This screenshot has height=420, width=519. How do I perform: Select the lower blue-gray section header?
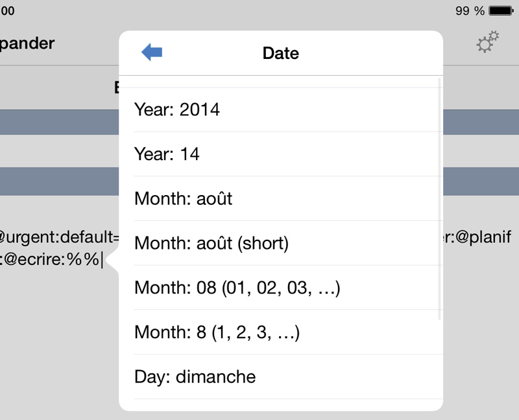59,181
